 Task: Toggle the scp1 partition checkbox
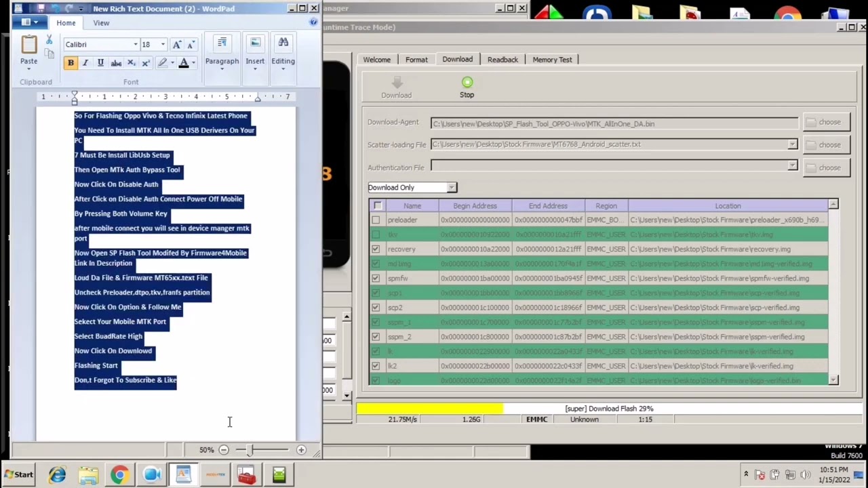376,293
